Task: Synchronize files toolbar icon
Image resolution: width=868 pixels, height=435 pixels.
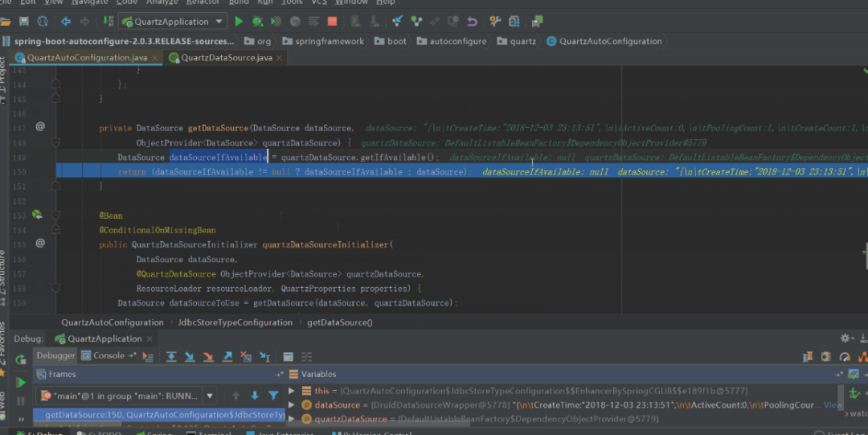Action: (43, 22)
